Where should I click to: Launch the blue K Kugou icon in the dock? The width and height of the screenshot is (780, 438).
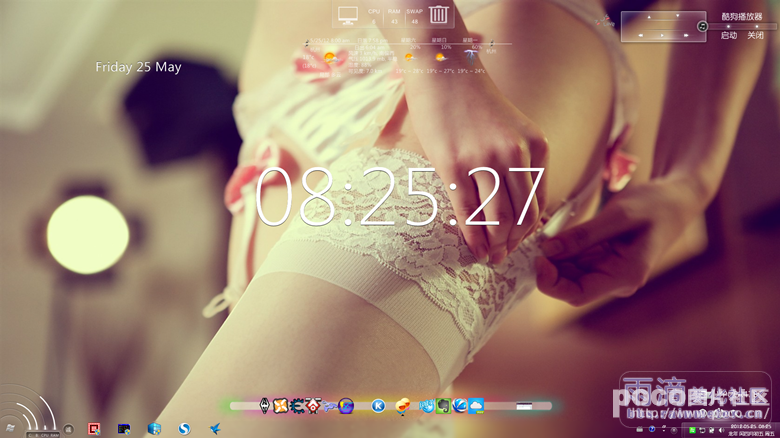(x=378, y=406)
